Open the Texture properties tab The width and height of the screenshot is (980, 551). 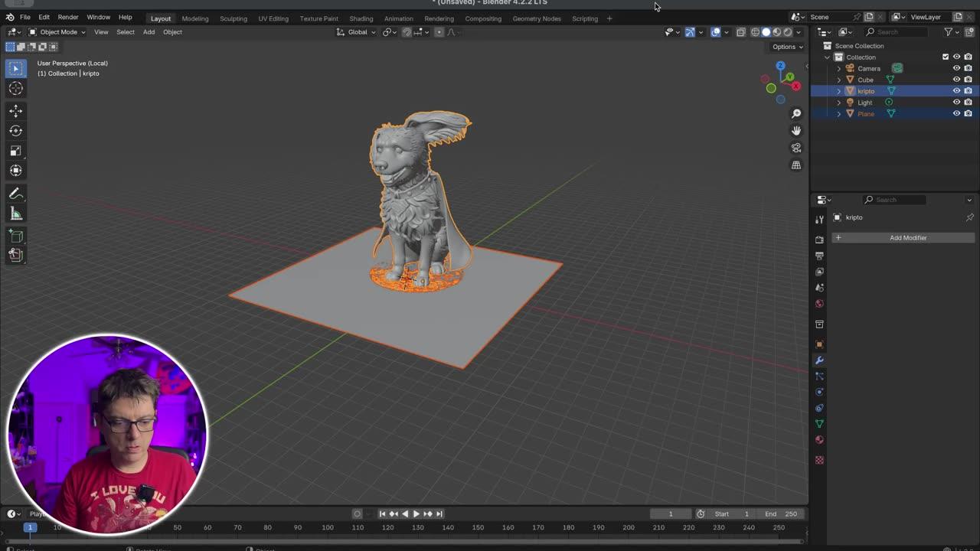tap(819, 460)
